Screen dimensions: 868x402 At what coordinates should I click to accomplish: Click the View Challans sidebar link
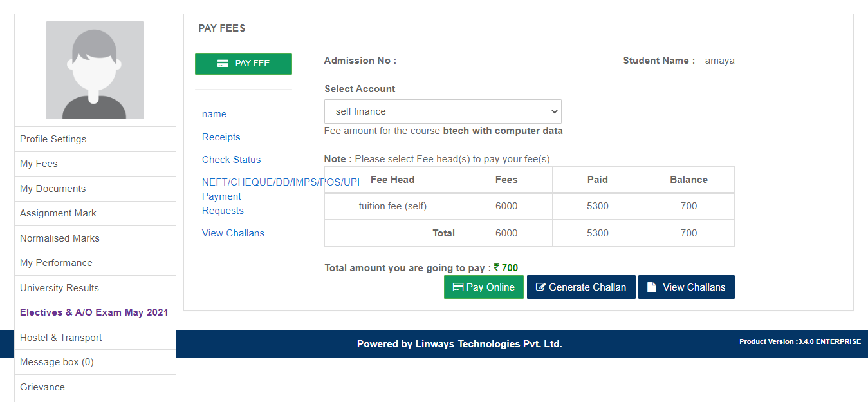[233, 233]
